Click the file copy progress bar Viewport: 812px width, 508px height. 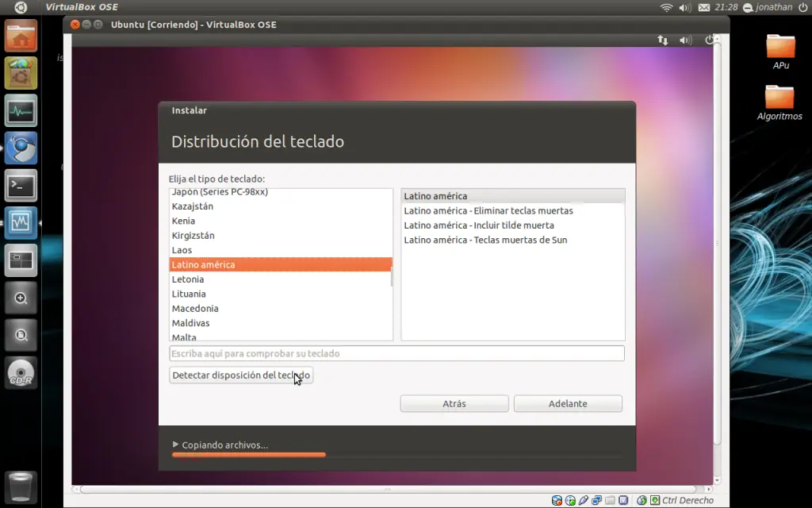396,455
